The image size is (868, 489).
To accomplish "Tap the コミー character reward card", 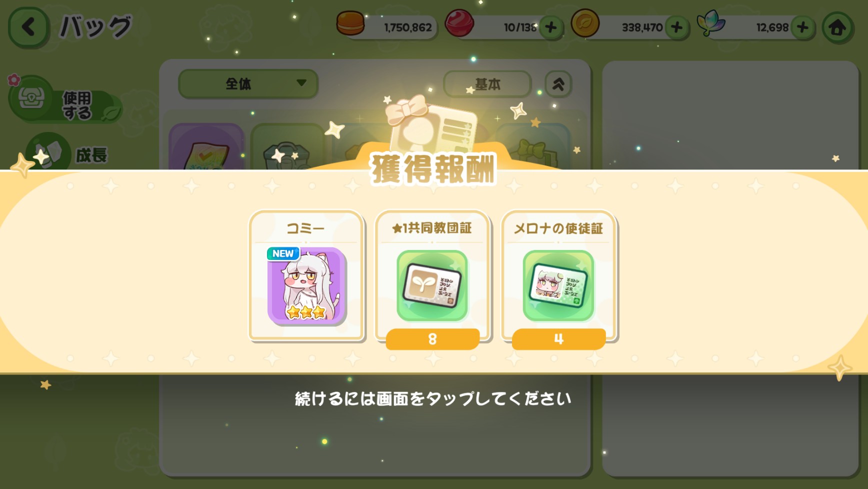I will (306, 275).
